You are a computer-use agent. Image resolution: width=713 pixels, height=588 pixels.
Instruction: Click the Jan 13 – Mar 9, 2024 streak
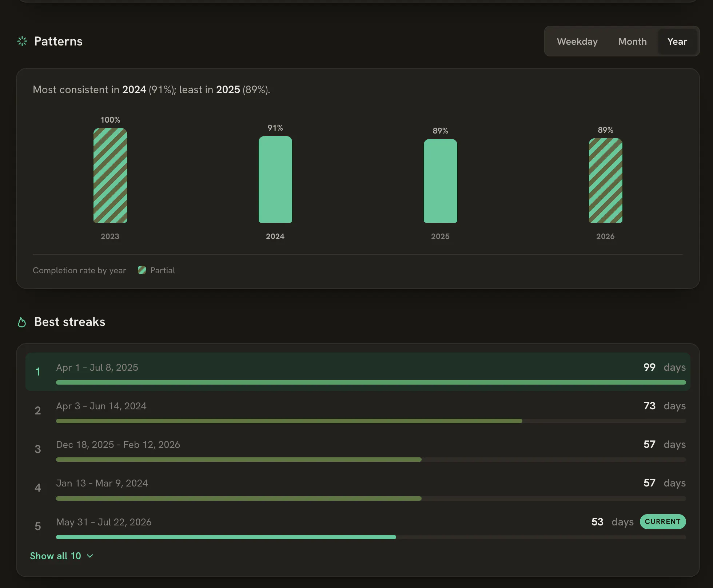click(x=358, y=488)
